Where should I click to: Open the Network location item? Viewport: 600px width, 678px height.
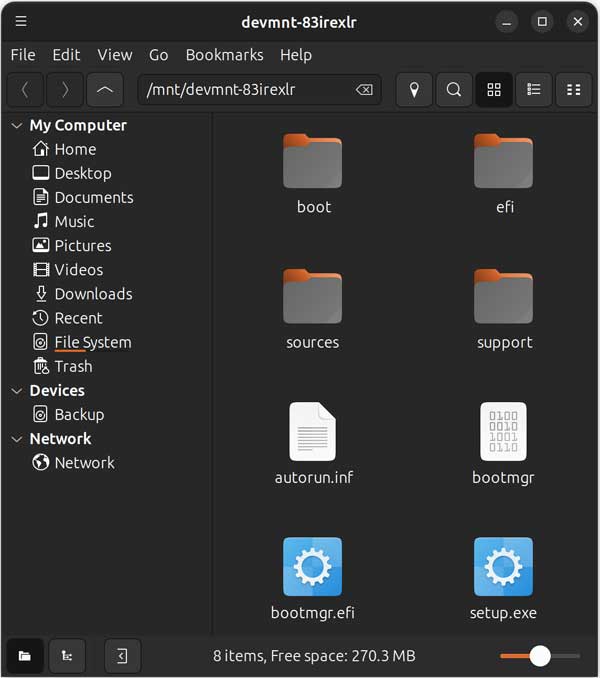tap(74, 463)
